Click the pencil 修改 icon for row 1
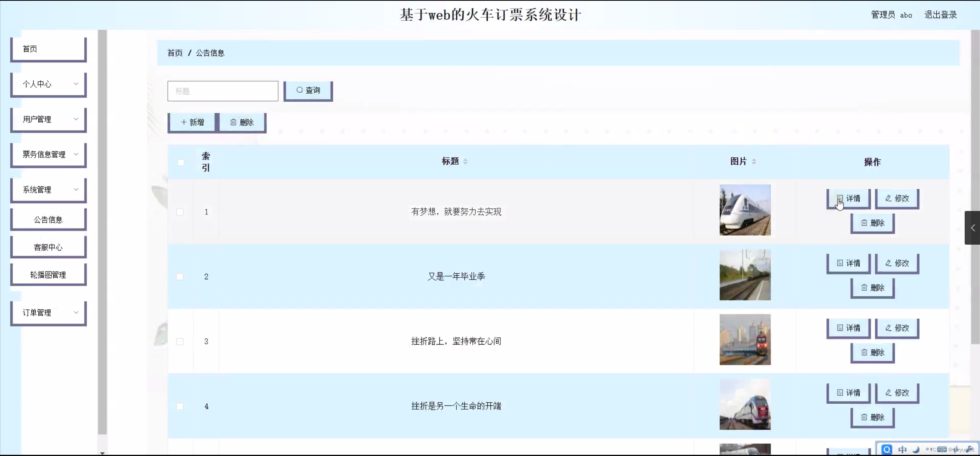Image resolution: width=980 pixels, height=456 pixels. click(x=888, y=198)
